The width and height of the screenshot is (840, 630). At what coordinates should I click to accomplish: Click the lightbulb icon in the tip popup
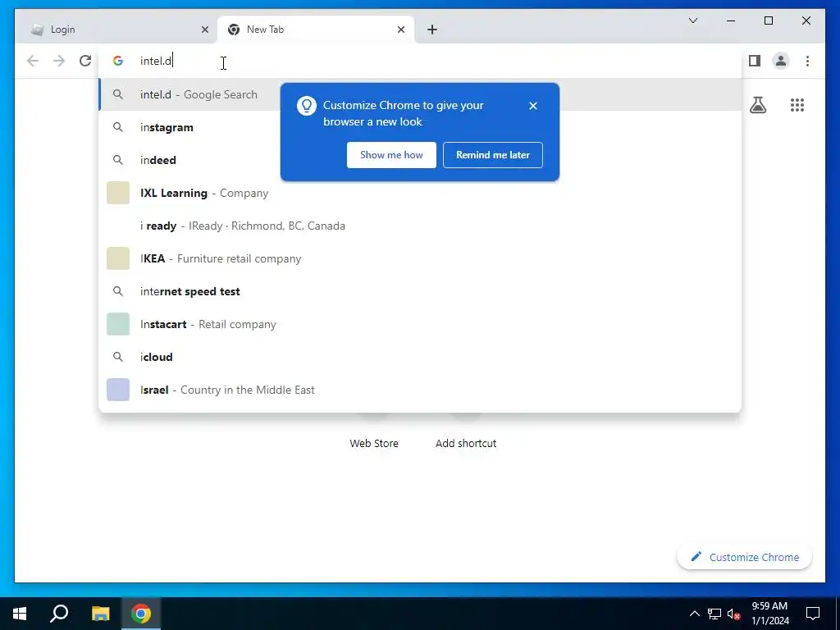coord(307,106)
